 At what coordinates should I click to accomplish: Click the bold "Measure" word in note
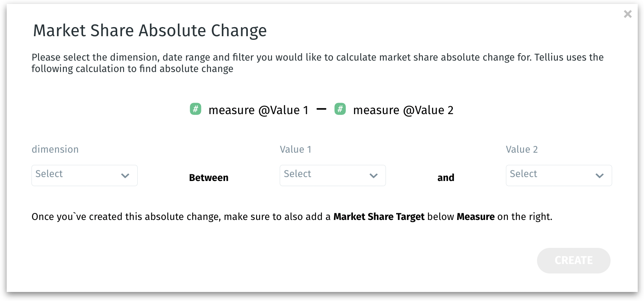coord(476,217)
